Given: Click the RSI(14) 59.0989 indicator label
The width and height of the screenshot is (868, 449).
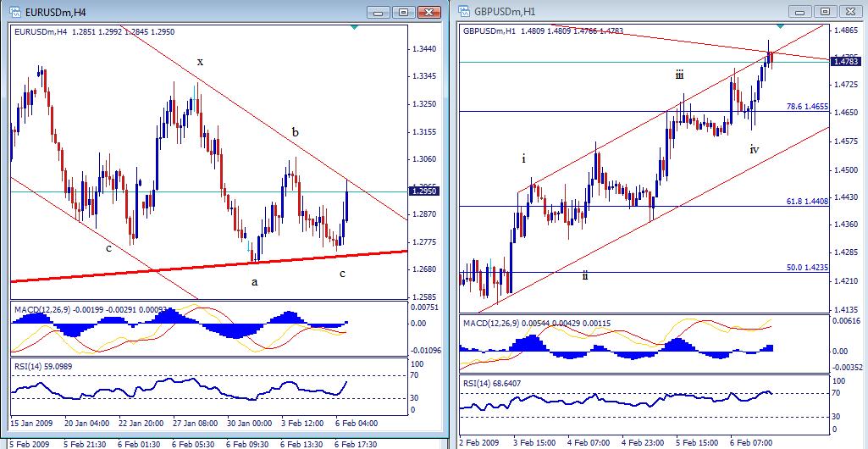Looking at the screenshot, I should click(41, 366).
